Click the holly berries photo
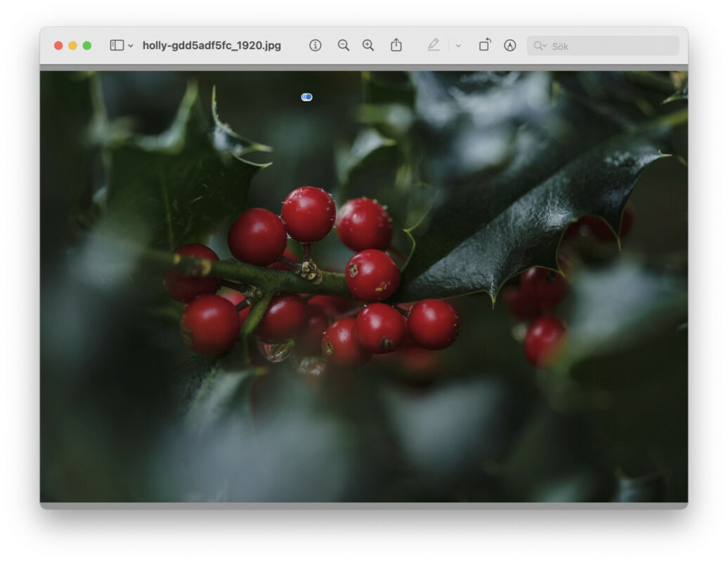 tap(364, 287)
